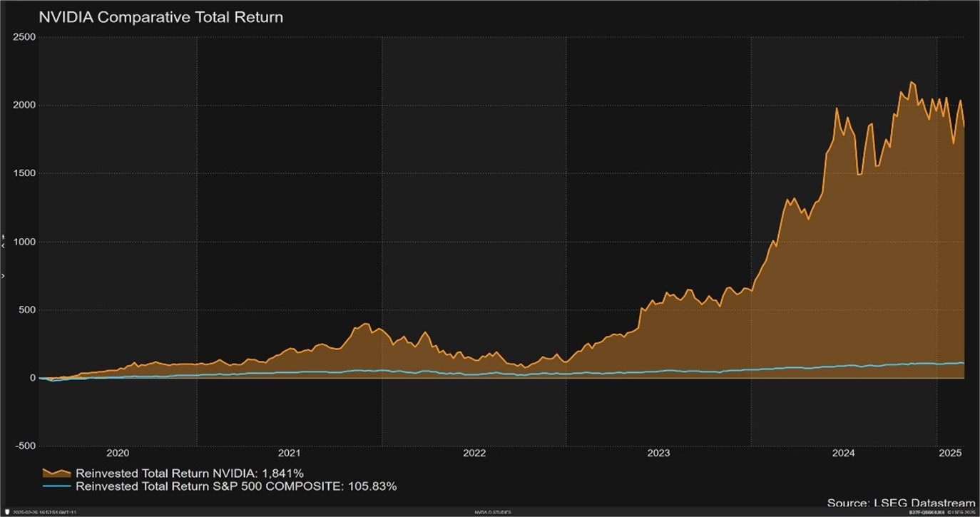Click the shield icon in bottom status bar
The height and width of the screenshot is (517, 980).
6,512
